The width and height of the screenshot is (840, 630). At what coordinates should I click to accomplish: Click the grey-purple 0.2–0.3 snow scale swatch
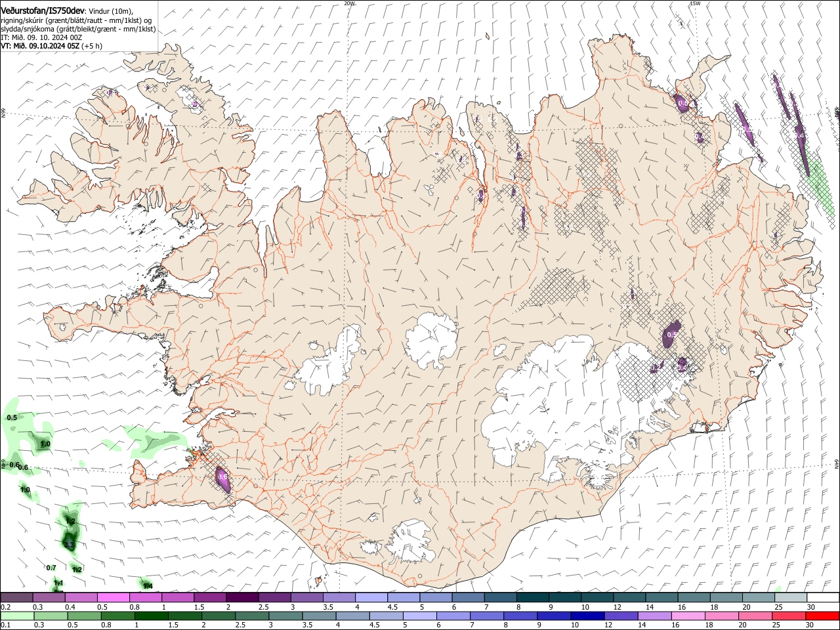click(17, 597)
